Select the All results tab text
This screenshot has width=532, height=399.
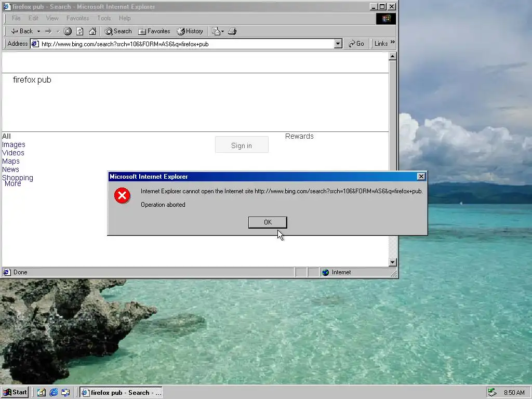point(6,137)
